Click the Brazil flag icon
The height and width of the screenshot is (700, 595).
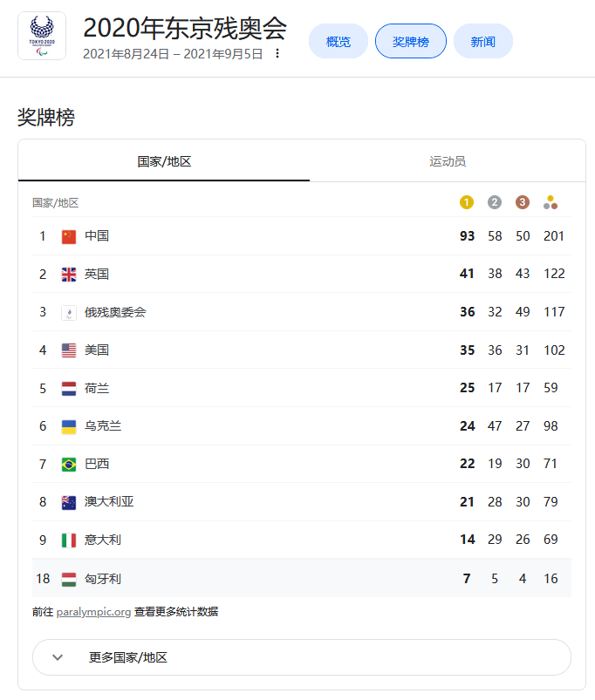(x=69, y=464)
